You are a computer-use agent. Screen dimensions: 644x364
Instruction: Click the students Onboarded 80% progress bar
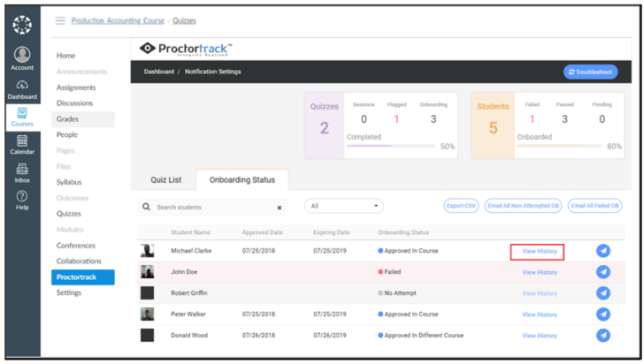[x=559, y=146]
